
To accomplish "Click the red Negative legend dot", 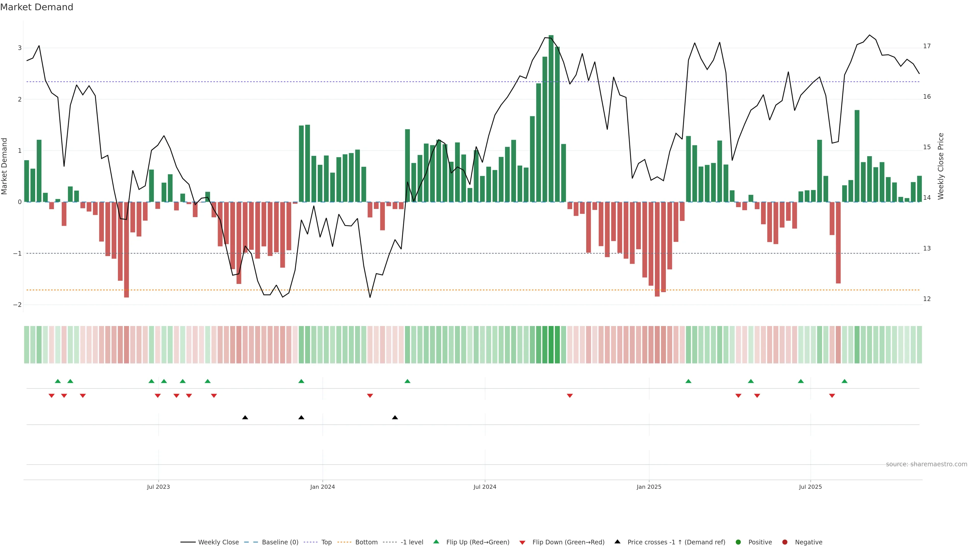I will (785, 542).
